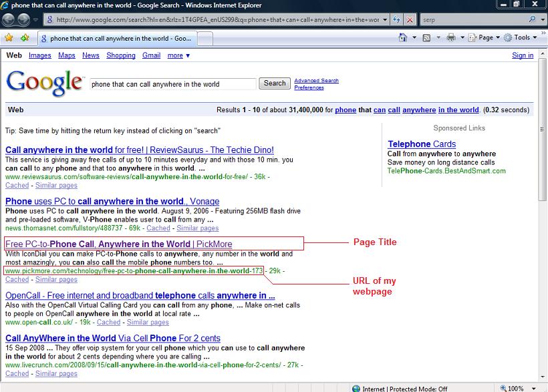Expand the address bar URL history dropdown
This screenshot has height=392, width=548.
coord(385,19)
